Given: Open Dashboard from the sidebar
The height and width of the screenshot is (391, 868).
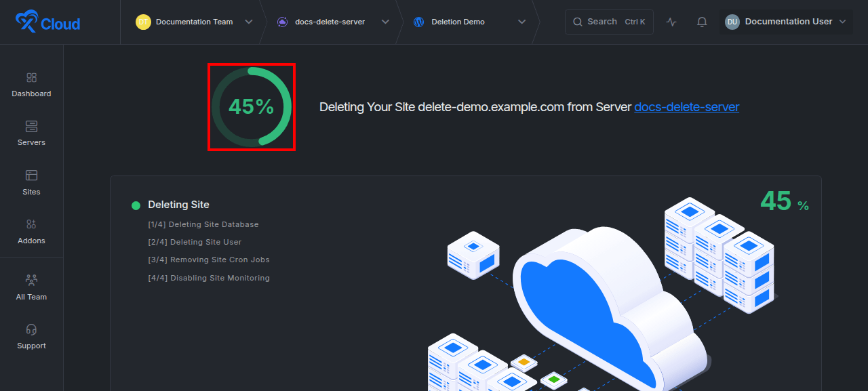Looking at the screenshot, I should tap(31, 85).
